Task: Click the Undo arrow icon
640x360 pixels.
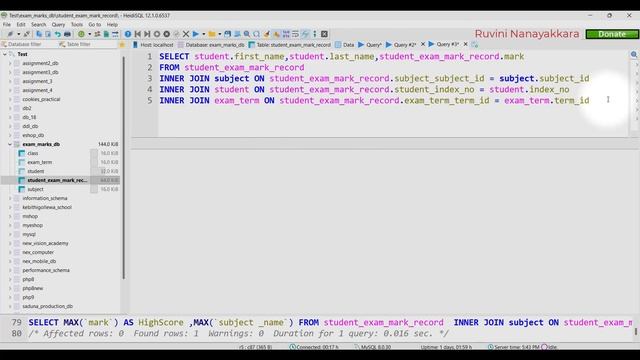Action: click(x=58, y=34)
